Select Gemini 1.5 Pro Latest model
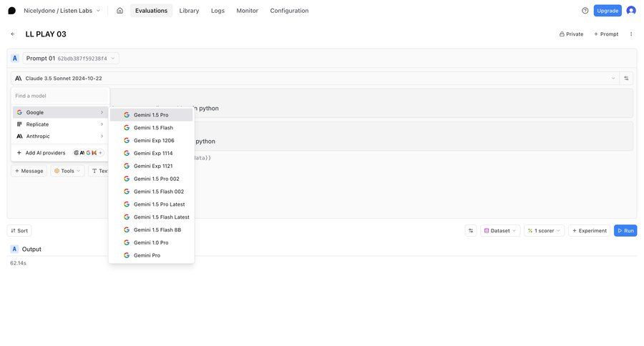 (x=151, y=204)
